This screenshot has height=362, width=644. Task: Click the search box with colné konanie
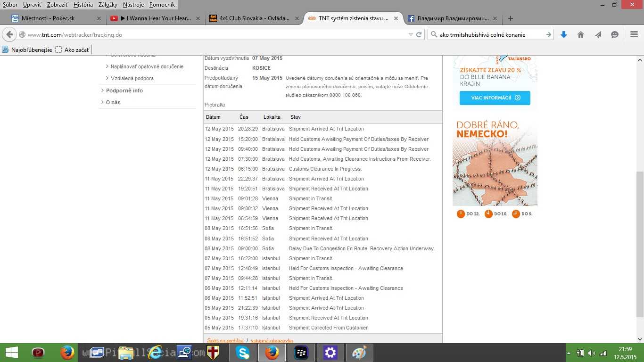coord(490,34)
